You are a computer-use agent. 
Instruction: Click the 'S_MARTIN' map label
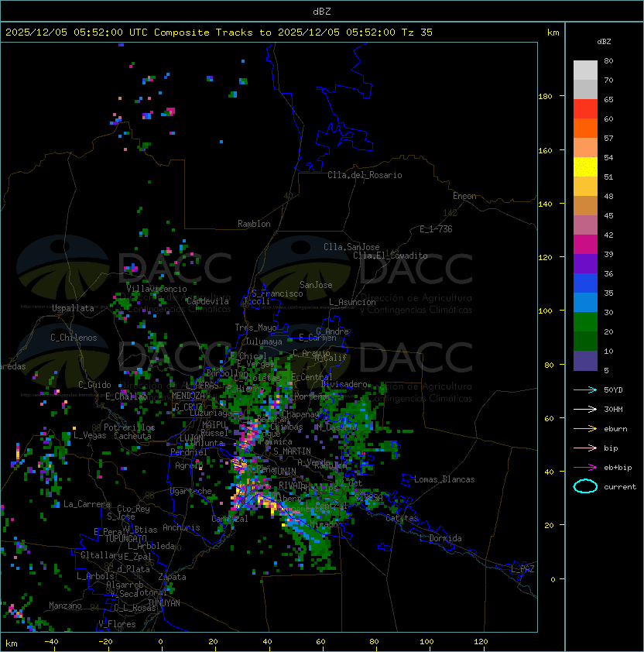(x=292, y=451)
